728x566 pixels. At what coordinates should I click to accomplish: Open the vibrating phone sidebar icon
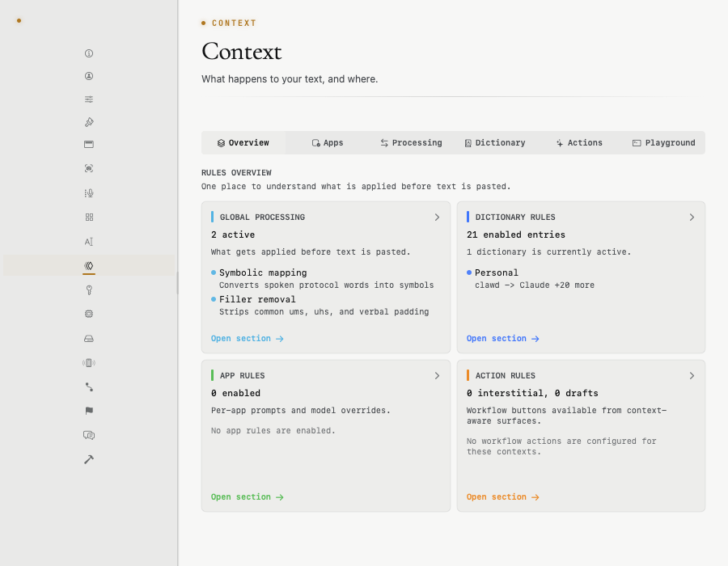89,363
